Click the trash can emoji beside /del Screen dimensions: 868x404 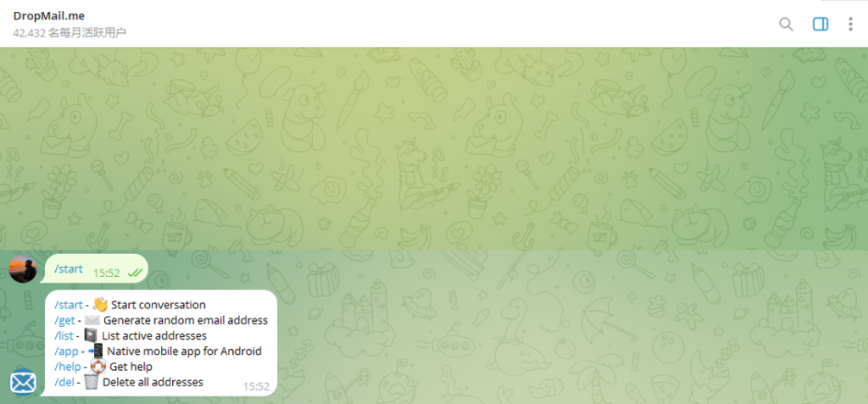(92, 382)
